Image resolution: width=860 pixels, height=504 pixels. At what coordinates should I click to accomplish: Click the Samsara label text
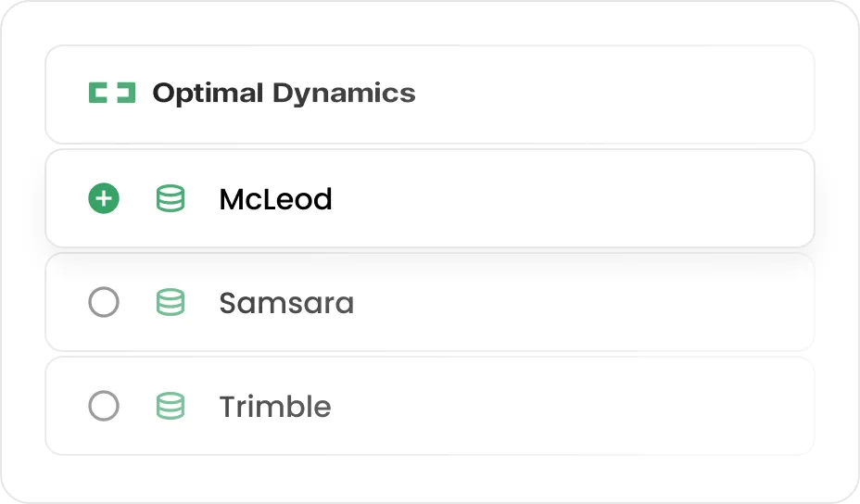(286, 303)
